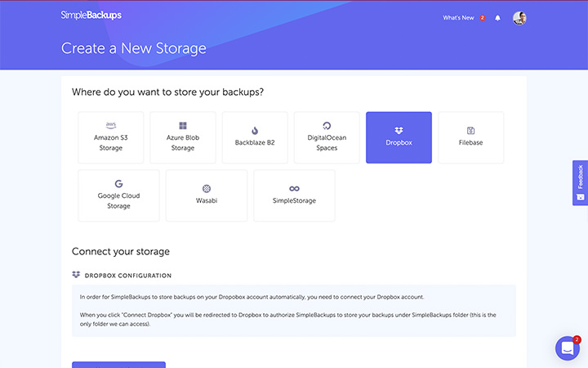The width and height of the screenshot is (588, 368).
Task: Click the red What's New badge
Action: [483, 18]
